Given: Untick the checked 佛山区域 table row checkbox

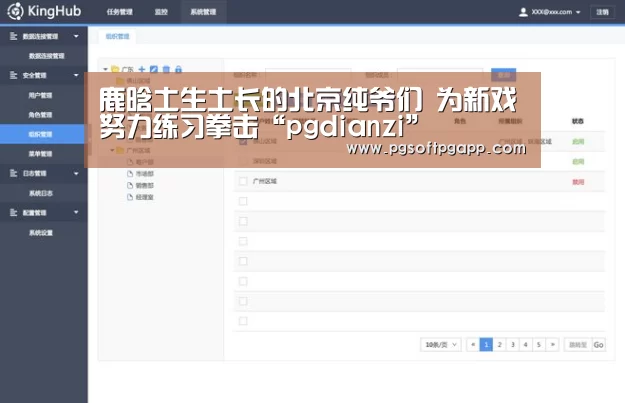Looking at the screenshot, I should (243, 141).
